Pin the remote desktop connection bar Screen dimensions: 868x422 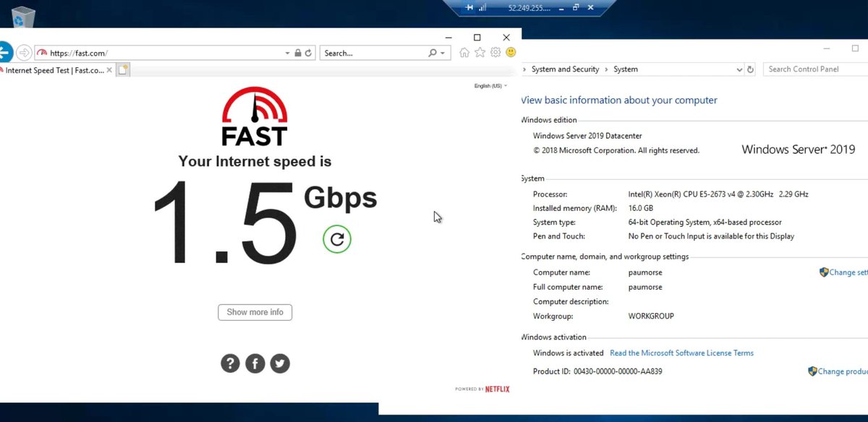469,7
